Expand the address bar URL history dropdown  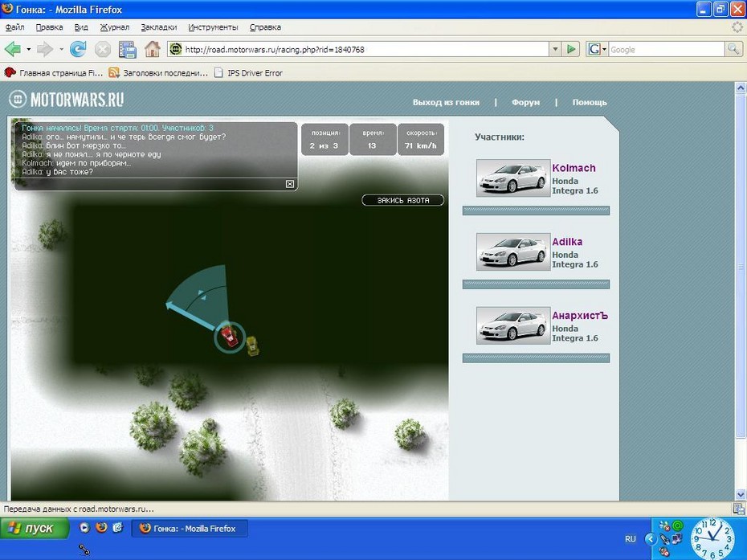coord(555,49)
